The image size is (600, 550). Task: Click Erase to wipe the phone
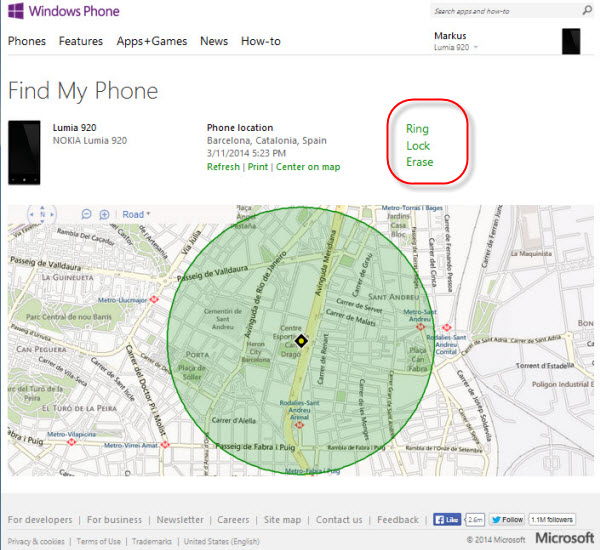click(x=419, y=162)
